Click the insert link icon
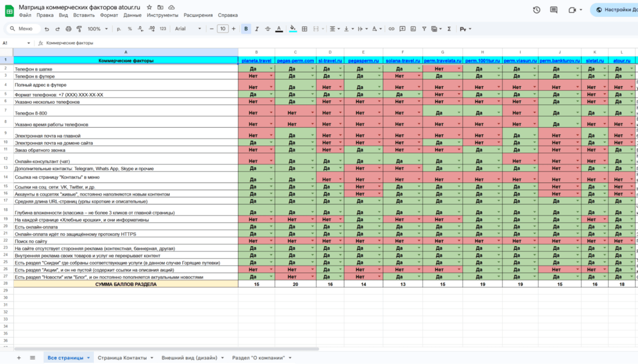 (x=391, y=29)
